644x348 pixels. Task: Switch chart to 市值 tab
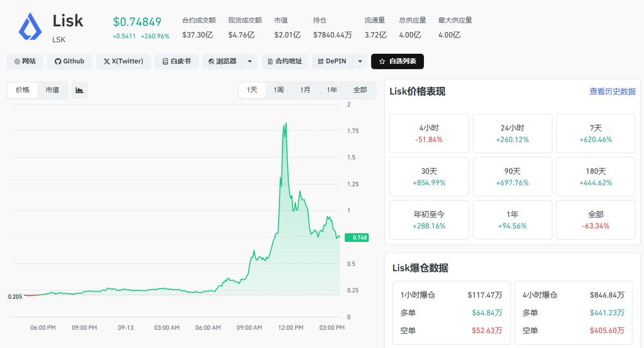[x=53, y=90]
